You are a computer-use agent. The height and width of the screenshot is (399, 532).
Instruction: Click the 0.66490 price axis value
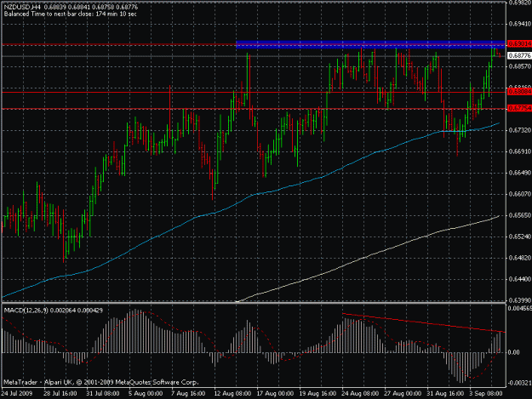tap(520, 173)
